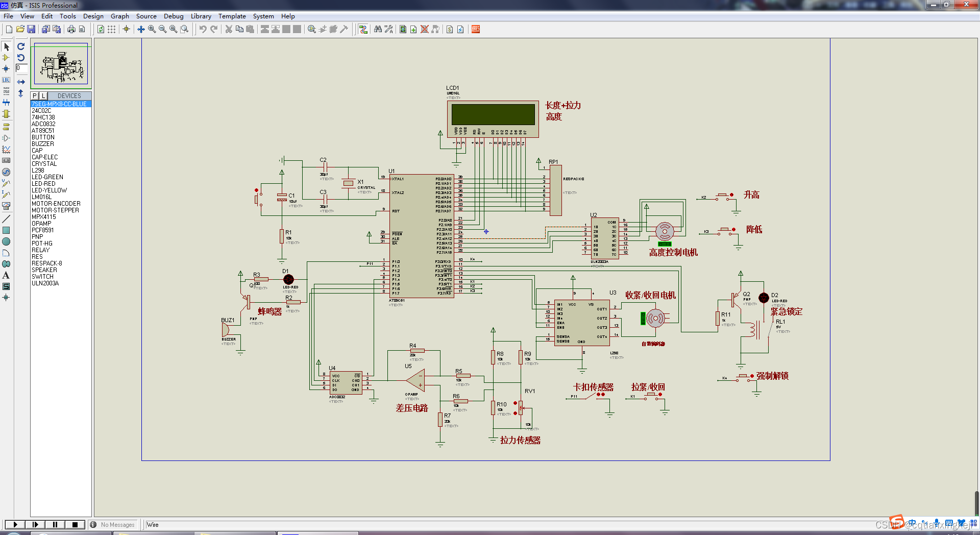The height and width of the screenshot is (535, 980).
Task: Open the Design menu
Action: [93, 16]
